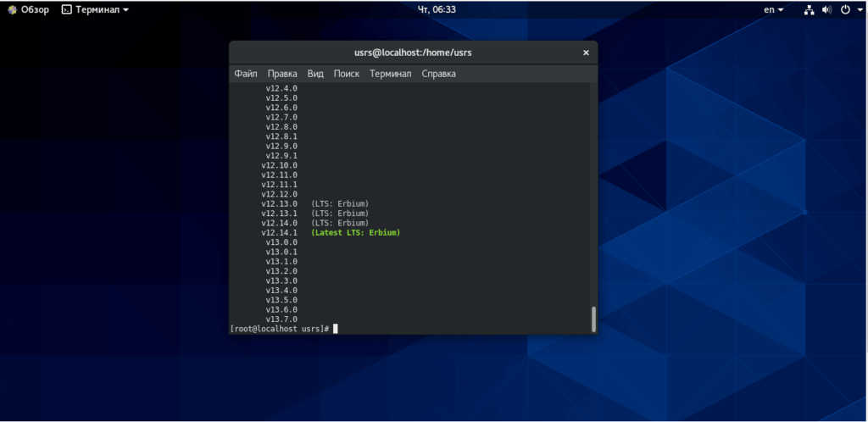
Task: Open the Терминал application menu in top bar
Action: click(x=95, y=9)
